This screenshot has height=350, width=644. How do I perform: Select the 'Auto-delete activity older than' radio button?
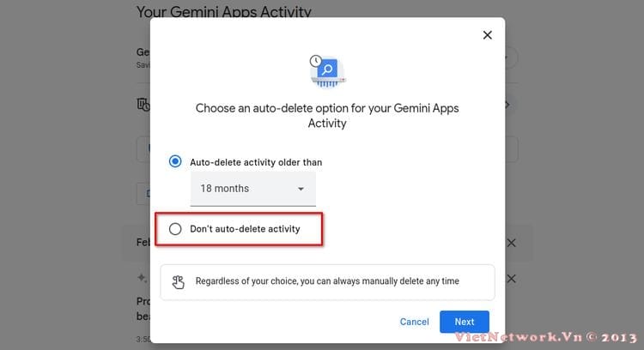tap(175, 161)
